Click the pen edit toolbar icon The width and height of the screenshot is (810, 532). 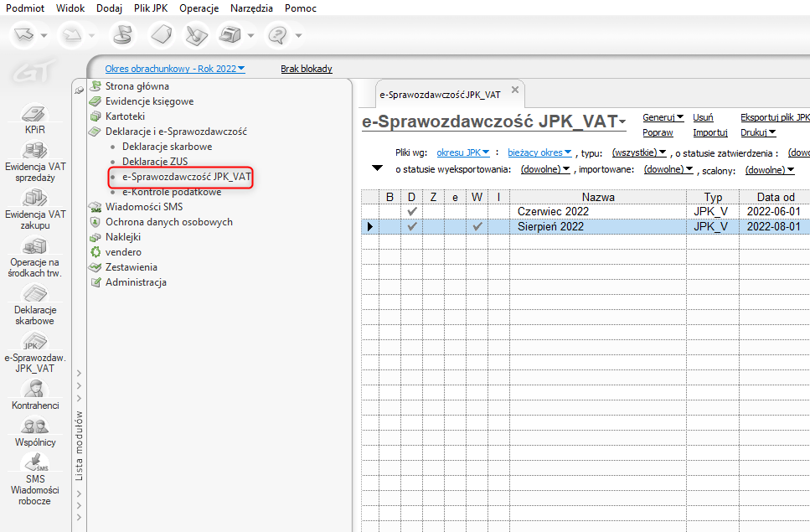[x=196, y=35]
